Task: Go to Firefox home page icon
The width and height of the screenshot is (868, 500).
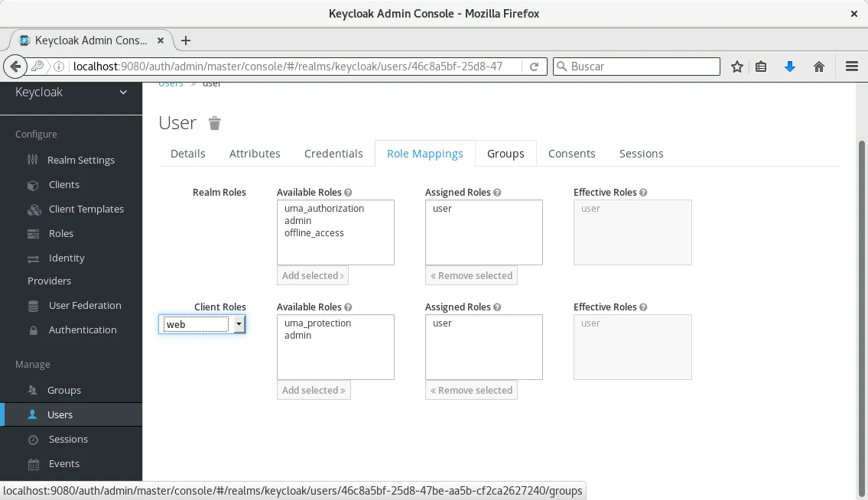Action: point(819,67)
